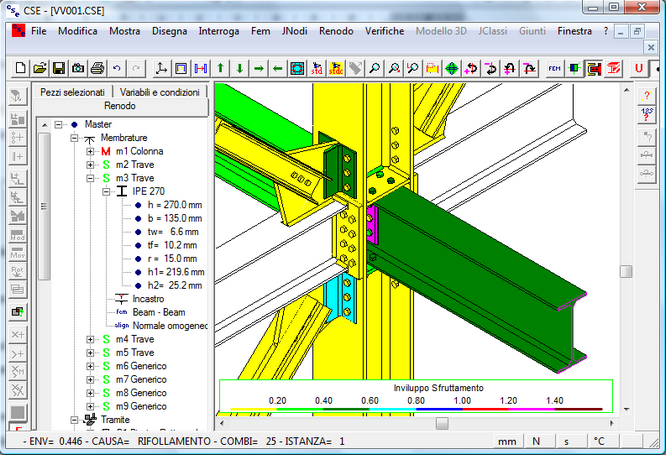The image size is (666, 455).
Task: Click the FEM toolbar icon
Action: click(x=554, y=68)
